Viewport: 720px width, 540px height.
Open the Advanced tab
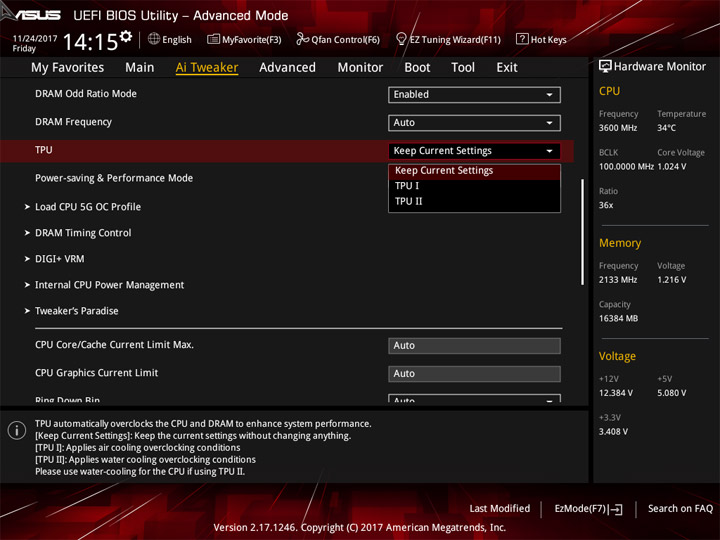click(287, 68)
